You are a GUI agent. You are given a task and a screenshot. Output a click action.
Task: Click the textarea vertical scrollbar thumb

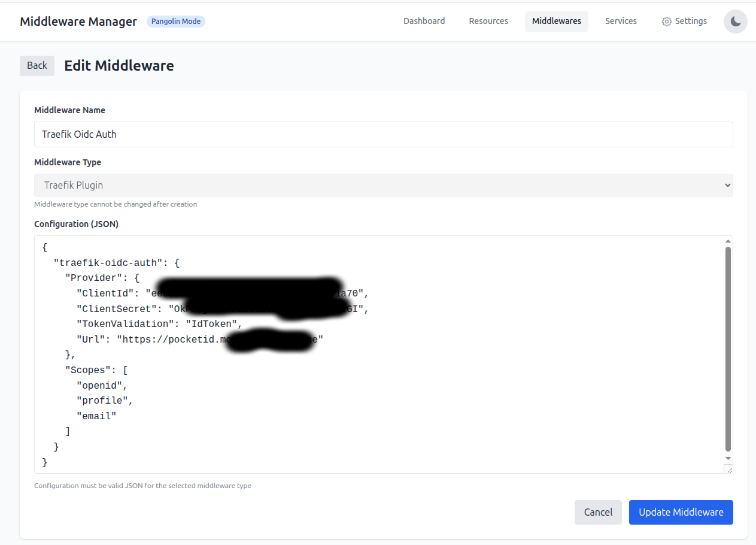point(728,349)
